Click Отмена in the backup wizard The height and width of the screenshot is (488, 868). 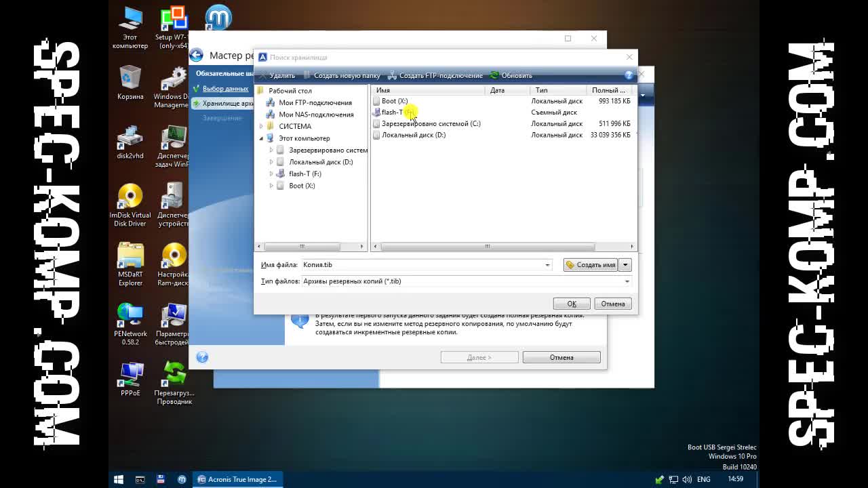tap(561, 357)
